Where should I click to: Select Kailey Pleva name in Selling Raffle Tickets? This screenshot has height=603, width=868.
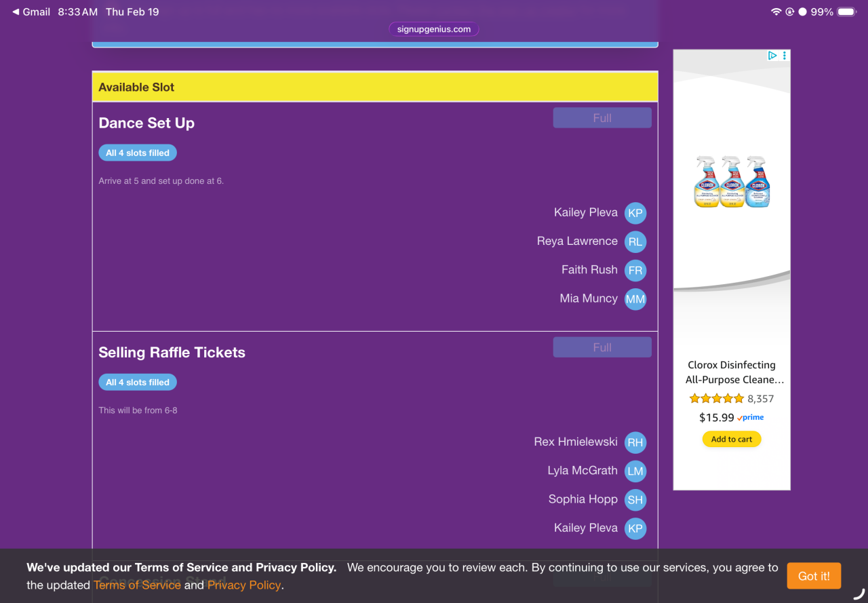[586, 528]
